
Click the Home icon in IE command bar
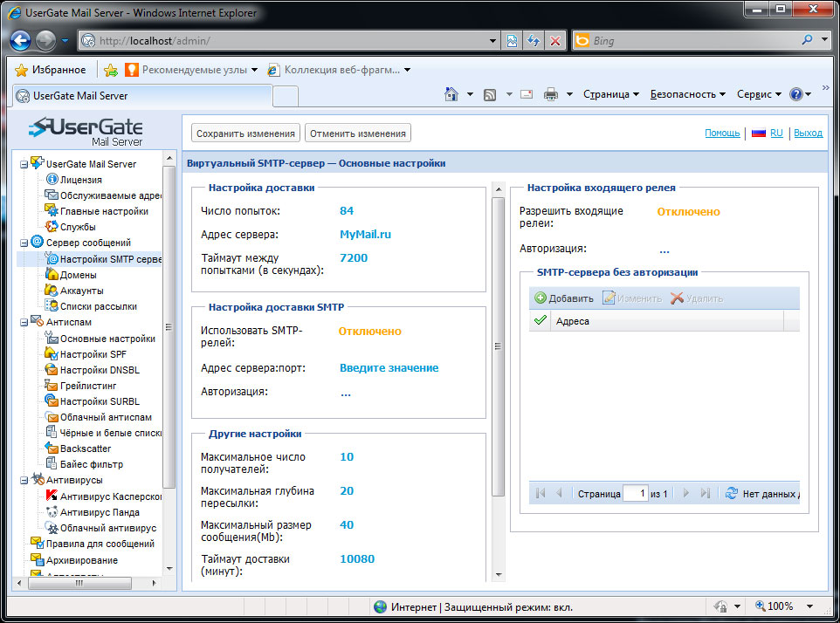[x=451, y=94]
